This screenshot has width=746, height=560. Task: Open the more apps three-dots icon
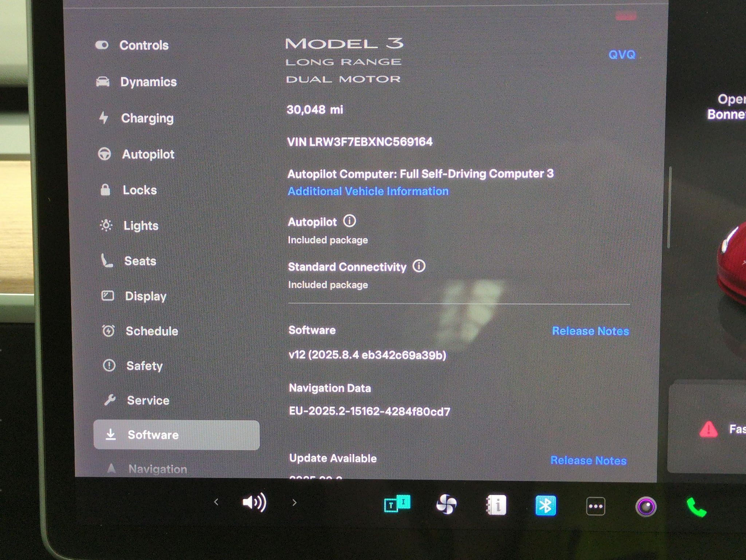[596, 506]
